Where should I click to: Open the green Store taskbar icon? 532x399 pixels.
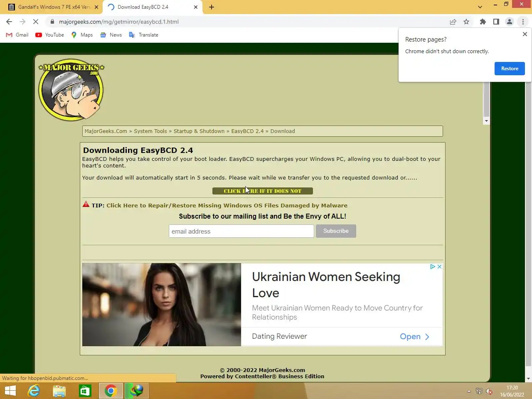tap(85, 391)
